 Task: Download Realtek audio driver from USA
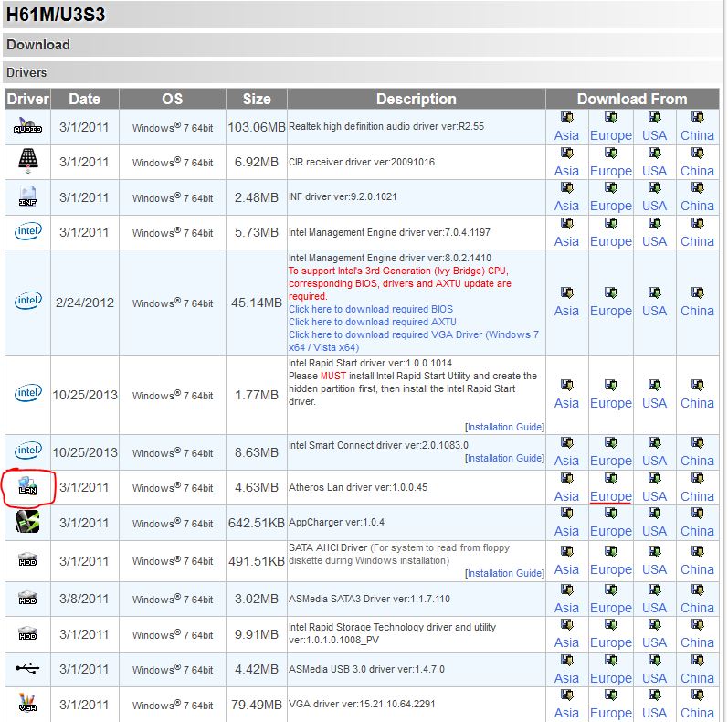[654, 135]
